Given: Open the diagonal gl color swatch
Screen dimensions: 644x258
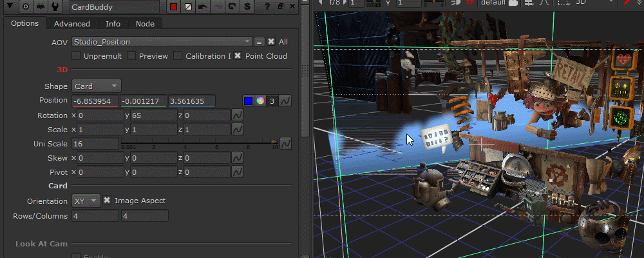Looking at the screenshot, I should [187, 6].
